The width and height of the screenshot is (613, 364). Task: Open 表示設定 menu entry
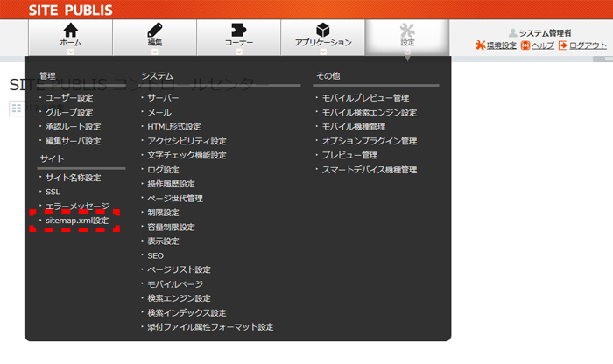163,241
